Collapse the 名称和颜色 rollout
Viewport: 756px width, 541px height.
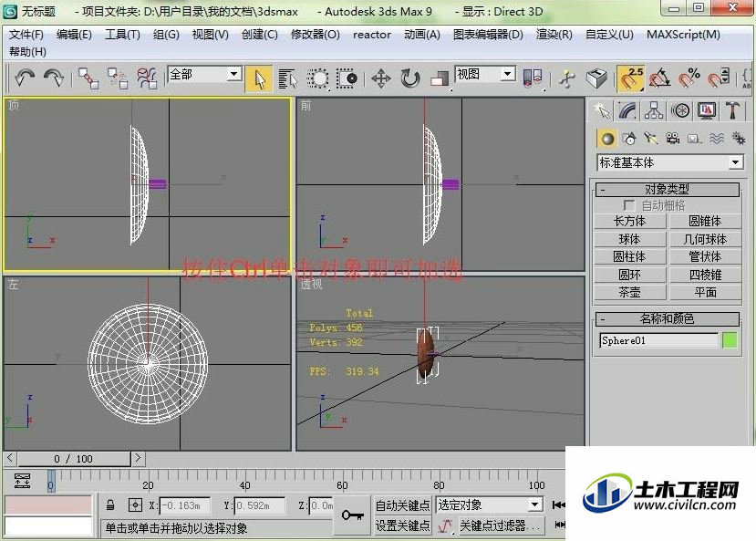coord(668,318)
